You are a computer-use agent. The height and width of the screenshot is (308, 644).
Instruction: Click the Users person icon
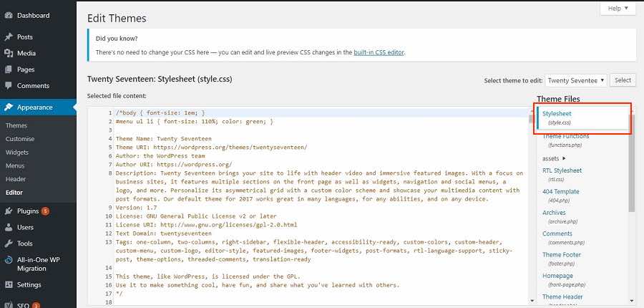click(8, 227)
